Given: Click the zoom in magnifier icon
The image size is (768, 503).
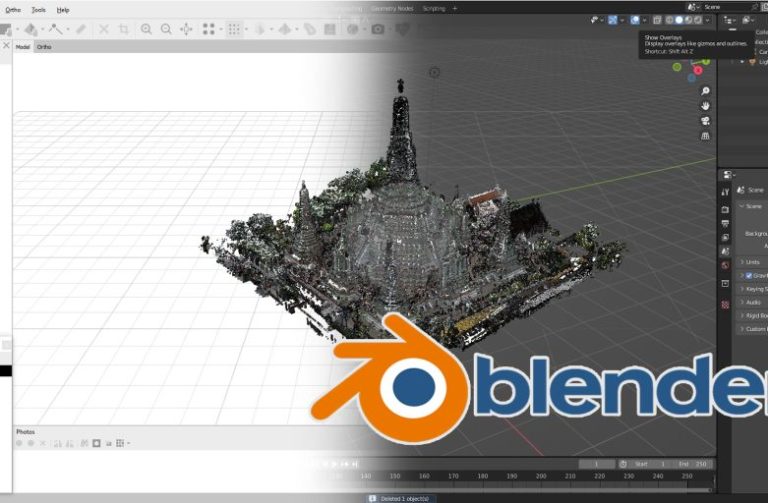Looking at the screenshot, I should (x=146, y=30).
